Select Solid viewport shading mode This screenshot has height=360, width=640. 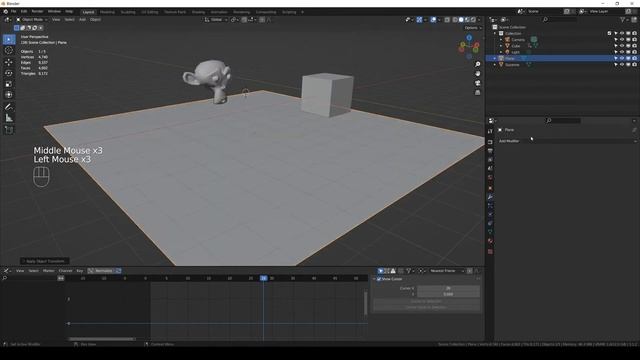click(x=461, y=20)
